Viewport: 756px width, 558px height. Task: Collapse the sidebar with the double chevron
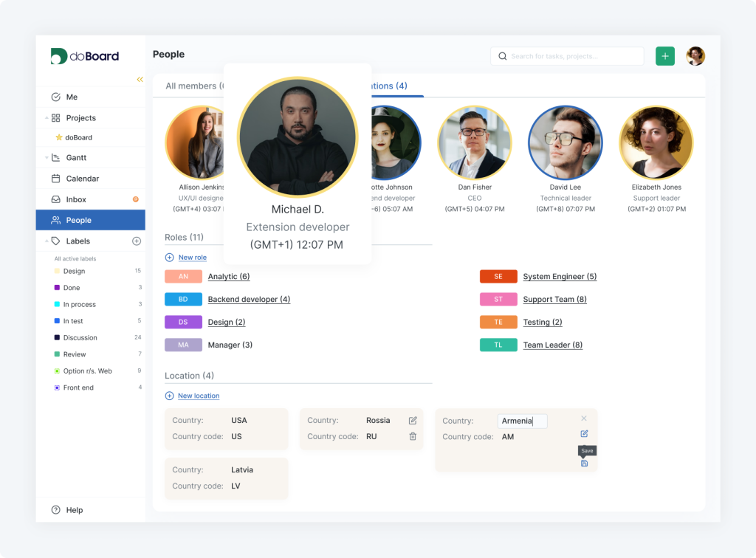tap(140, 79)
